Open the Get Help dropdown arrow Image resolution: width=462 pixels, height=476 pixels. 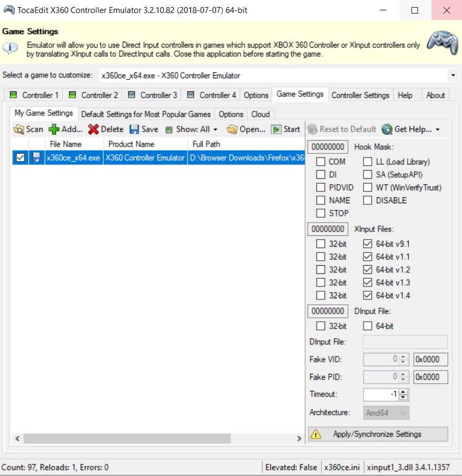click(438, 130)
